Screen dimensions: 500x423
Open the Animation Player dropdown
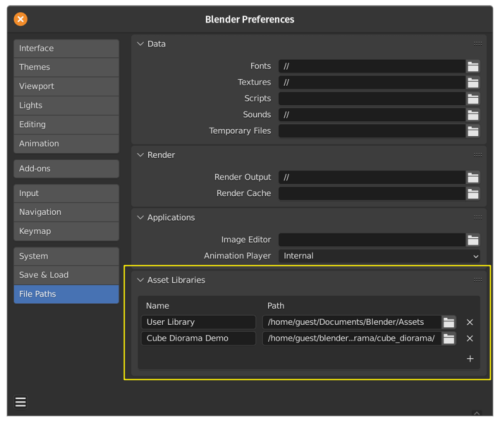point(379,256)
